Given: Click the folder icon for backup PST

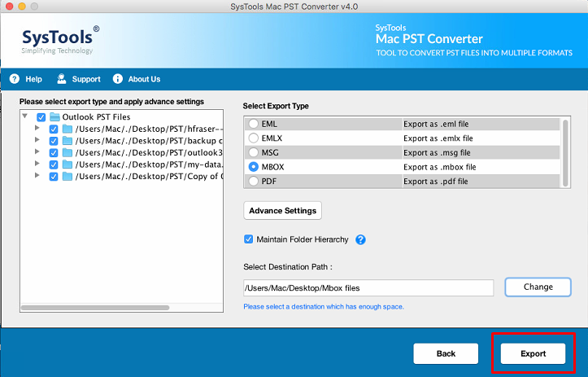Looking at the screenshot, I should pos(68,141).
